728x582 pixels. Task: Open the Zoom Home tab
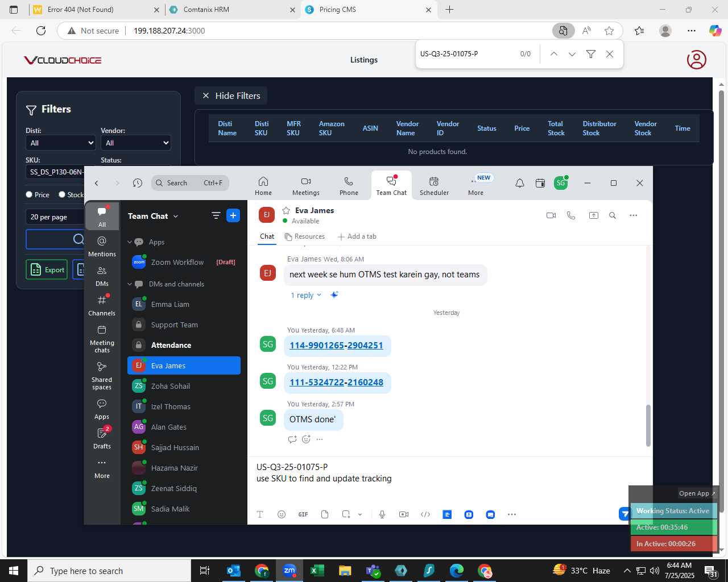pos(263,186)
